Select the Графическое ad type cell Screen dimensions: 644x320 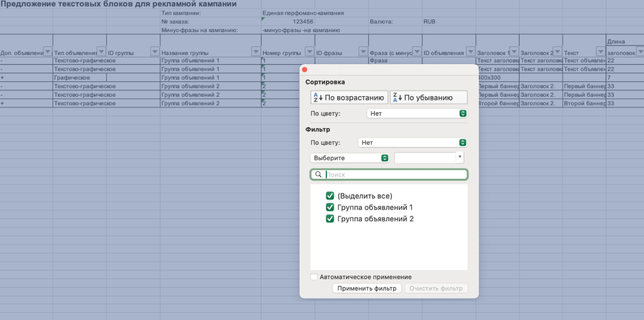(80, 78)
